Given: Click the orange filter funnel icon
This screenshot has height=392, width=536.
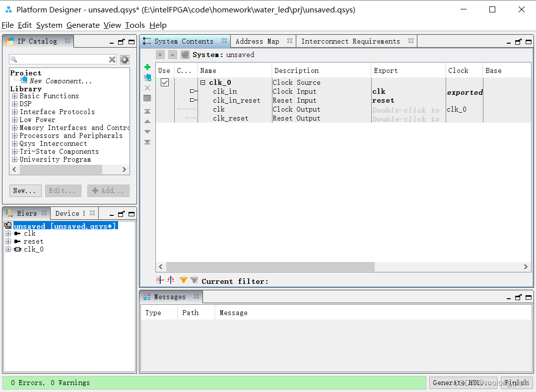Looking at the screenshot, I should point(184,280).
